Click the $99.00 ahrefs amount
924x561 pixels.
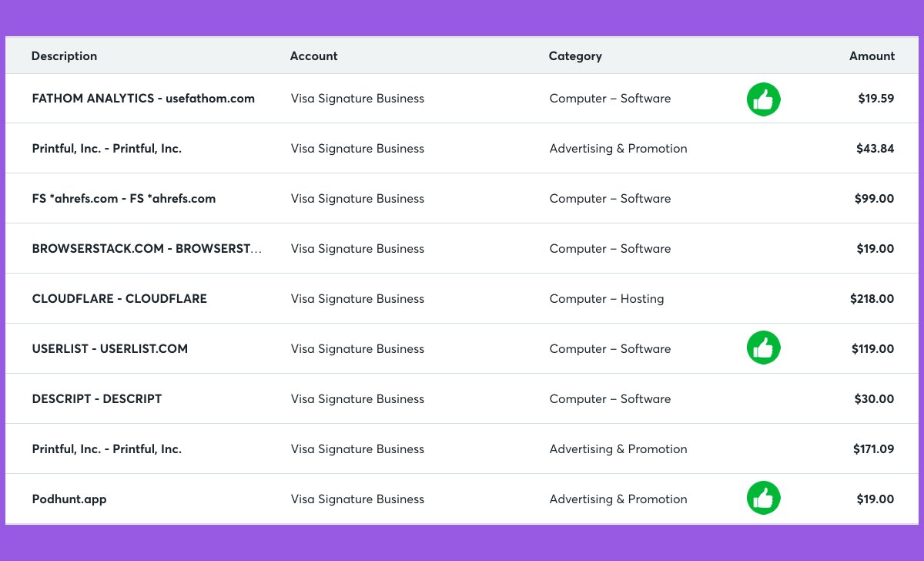874,199
